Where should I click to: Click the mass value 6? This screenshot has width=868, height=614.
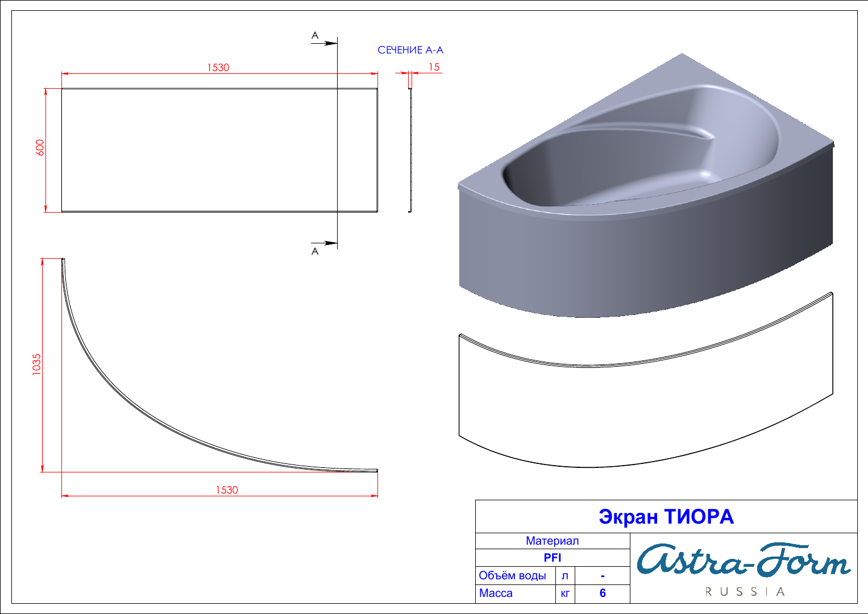(603, 593)
